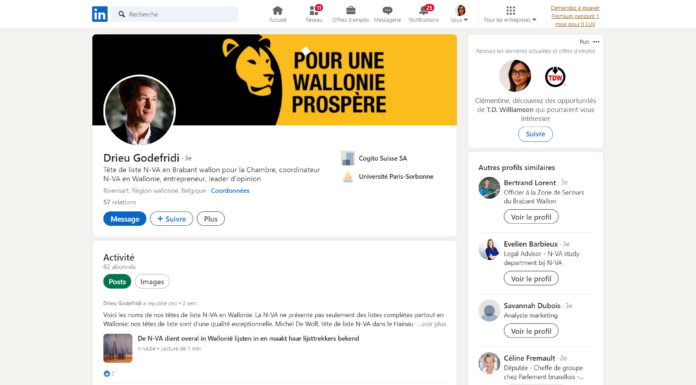Send a Message to Drieu Godefridi
696x385 pixels.
click(x=125, y=219)
